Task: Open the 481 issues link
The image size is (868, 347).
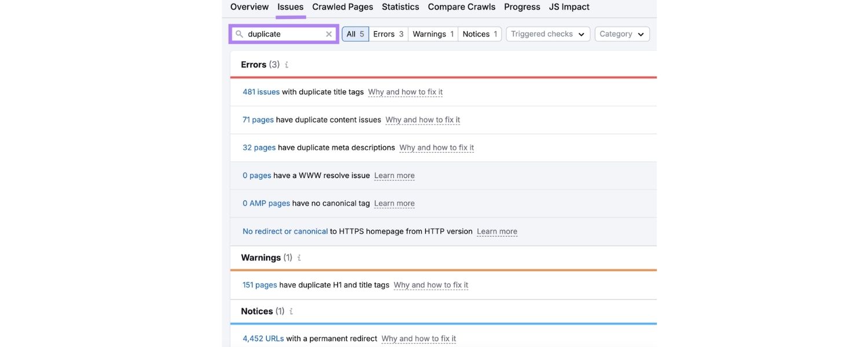Action: 261,92
